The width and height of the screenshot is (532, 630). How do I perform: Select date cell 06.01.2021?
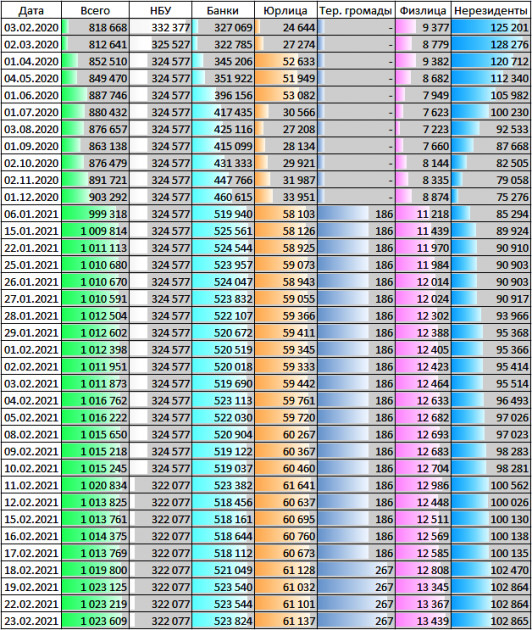pos(31,214)
